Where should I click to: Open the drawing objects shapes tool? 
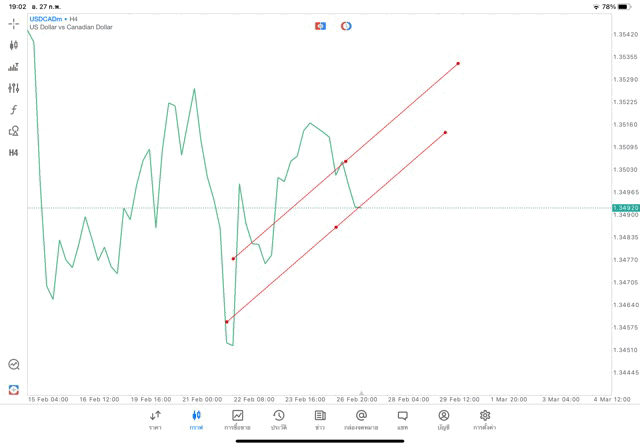(14, 131)
